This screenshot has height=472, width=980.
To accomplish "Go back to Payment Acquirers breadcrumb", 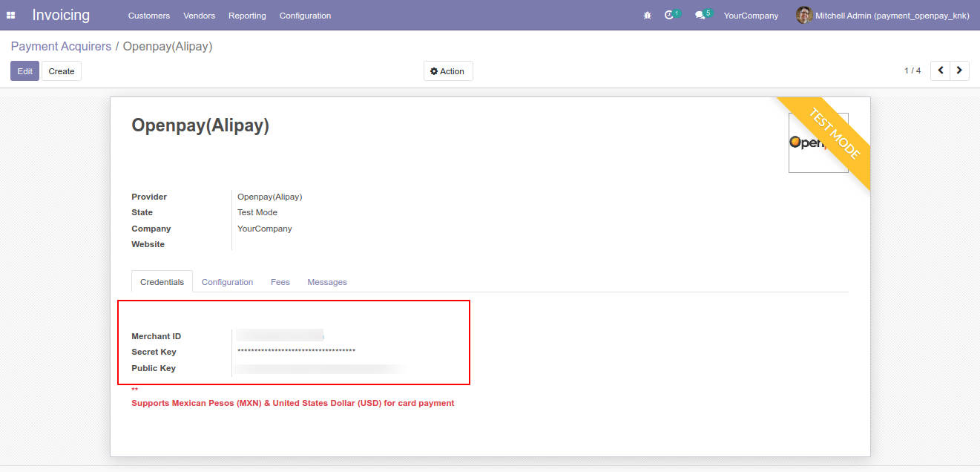I will coord(61,46).
